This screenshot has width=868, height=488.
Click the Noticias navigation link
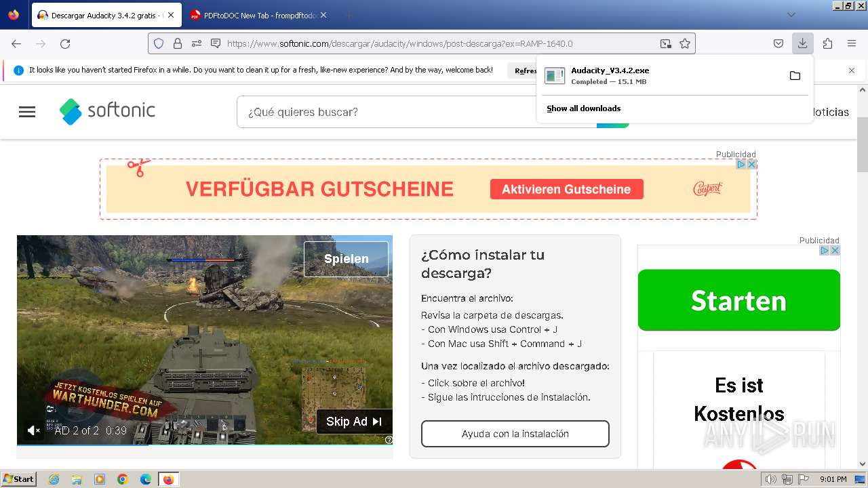tap(831, 112)
